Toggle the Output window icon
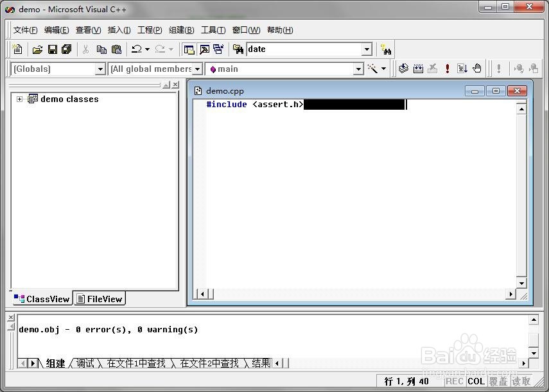This screenshot has width=549, height=392. 204,49
